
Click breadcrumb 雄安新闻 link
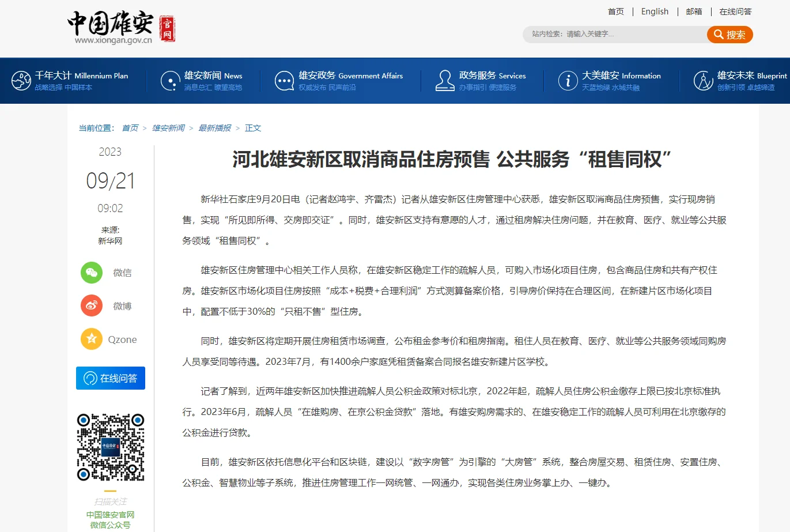pyautogui.click(x=169, y=128)
